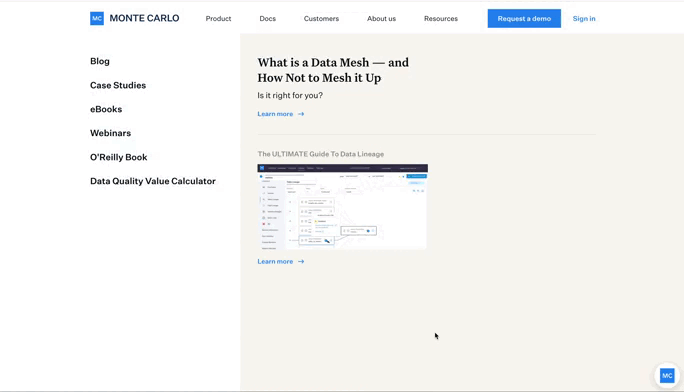Go to the Blog page
684x392 pixels.
tap(100, 61)
